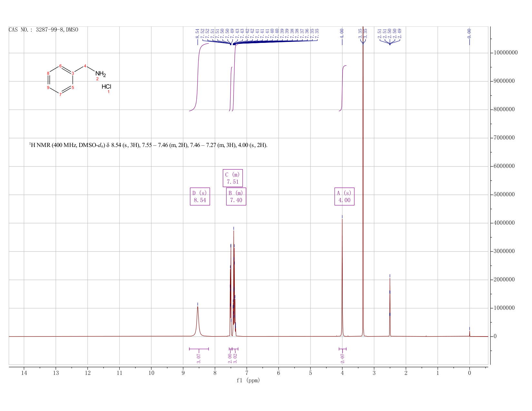Click the broad NH3 peak at 8.54 ppm
The width and height of the screenshot is (532, 411).
click(198, 321)
